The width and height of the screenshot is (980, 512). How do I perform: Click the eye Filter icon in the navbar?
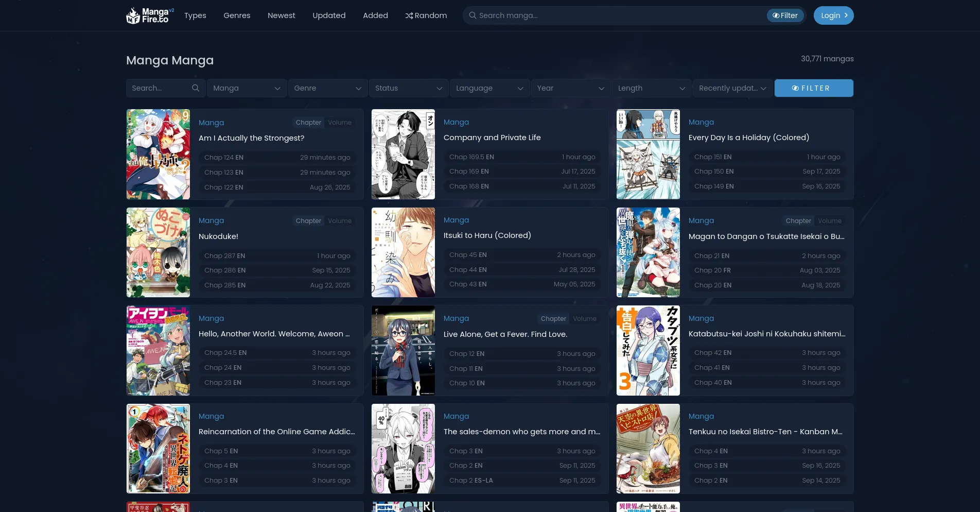pos(776,15)
